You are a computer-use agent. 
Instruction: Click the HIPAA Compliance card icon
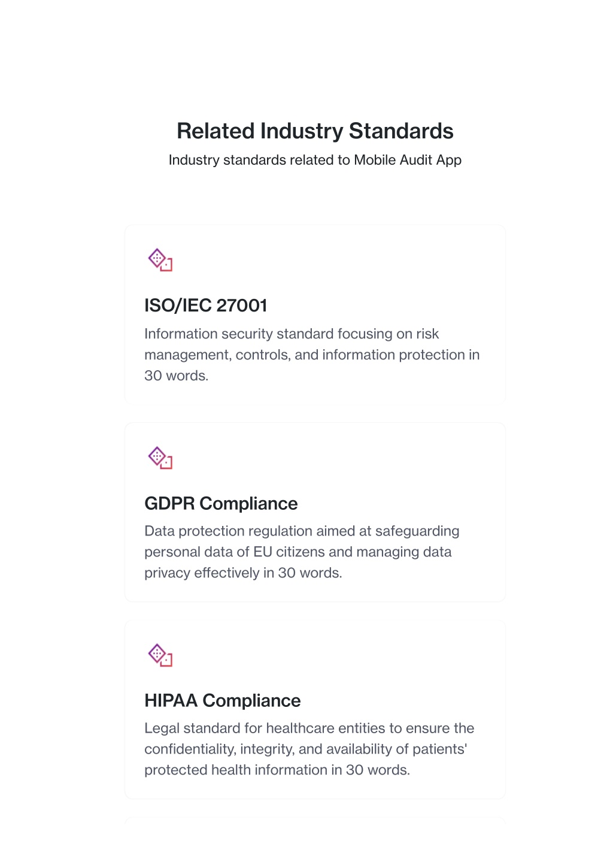(160, 655)
